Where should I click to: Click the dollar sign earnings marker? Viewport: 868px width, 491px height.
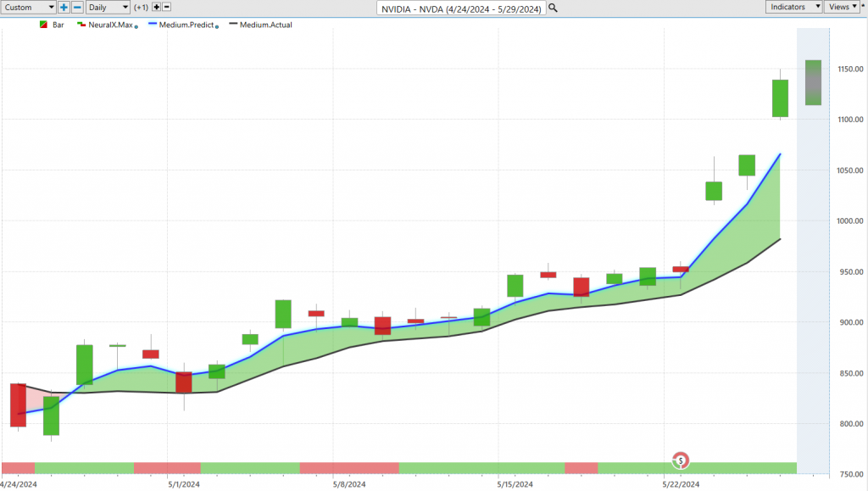tap(681, 460)
